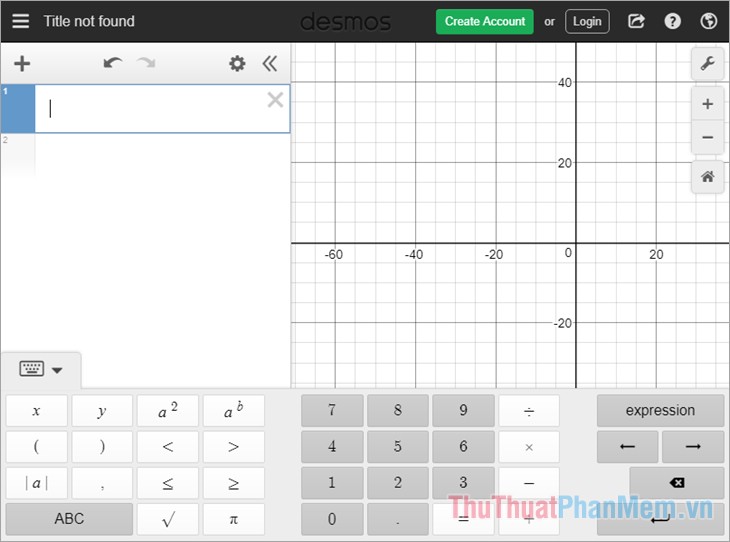Focus the expression 1 input field
Screen dimensions: 730x542
[162, 108]
